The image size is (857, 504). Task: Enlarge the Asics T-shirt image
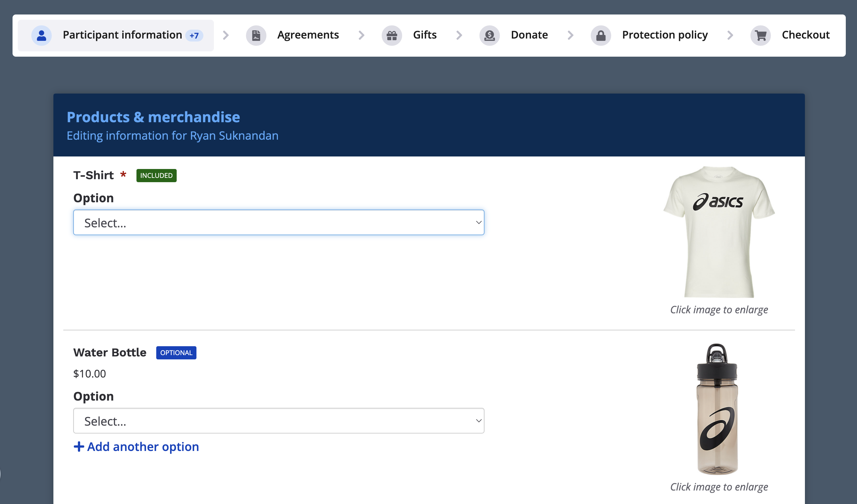719,232
